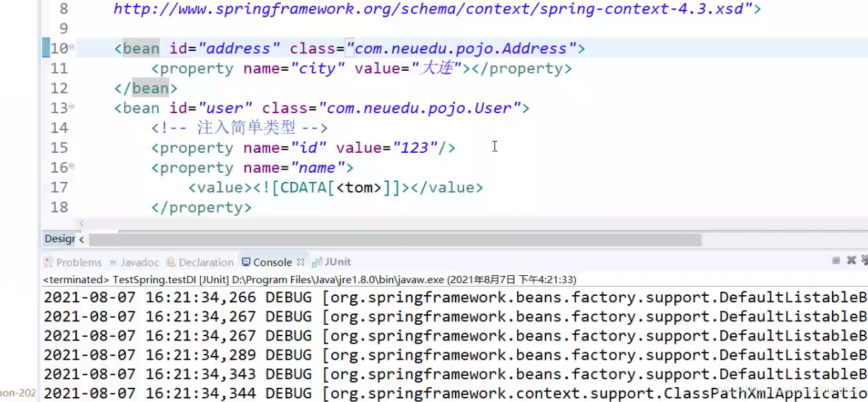Click the Javadoc tab icon
This screenshot has height=402, width=868.
tap(113, 262)
